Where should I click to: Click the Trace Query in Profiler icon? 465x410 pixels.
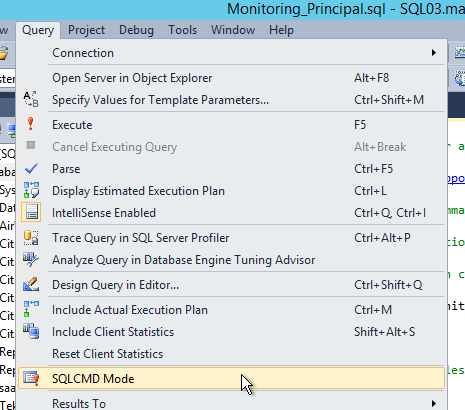pyautogui.click(x=31, y=238)
